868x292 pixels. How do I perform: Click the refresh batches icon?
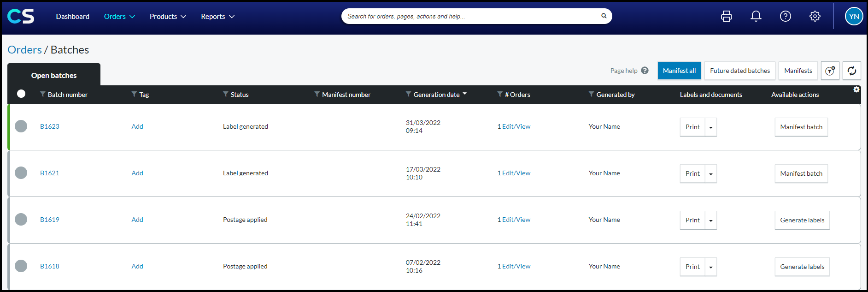pos(852,71)
